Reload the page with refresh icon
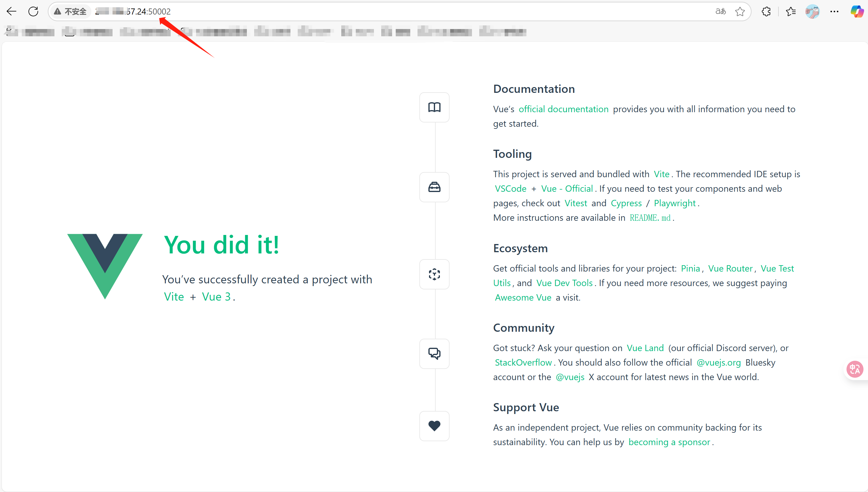 pyautogui.click(x=33, y=11)
